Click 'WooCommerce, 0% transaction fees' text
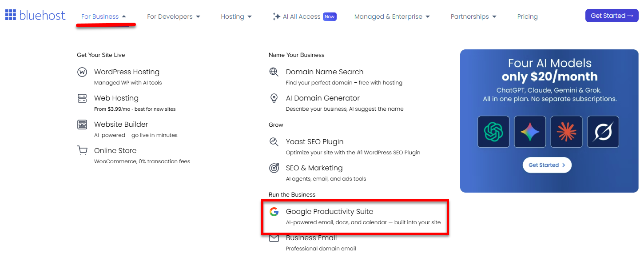Screen dimensions: 644x274 click(x=142, y=161)
